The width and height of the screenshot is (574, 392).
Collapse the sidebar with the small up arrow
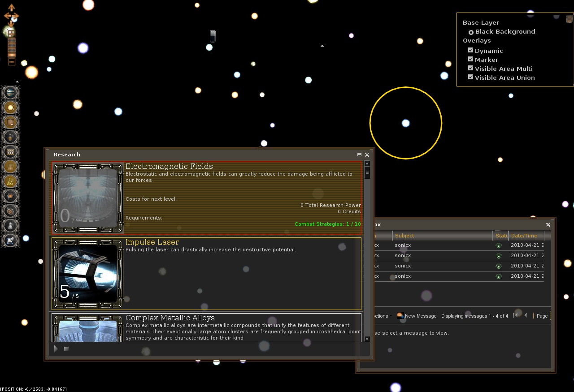coord(17,82)
